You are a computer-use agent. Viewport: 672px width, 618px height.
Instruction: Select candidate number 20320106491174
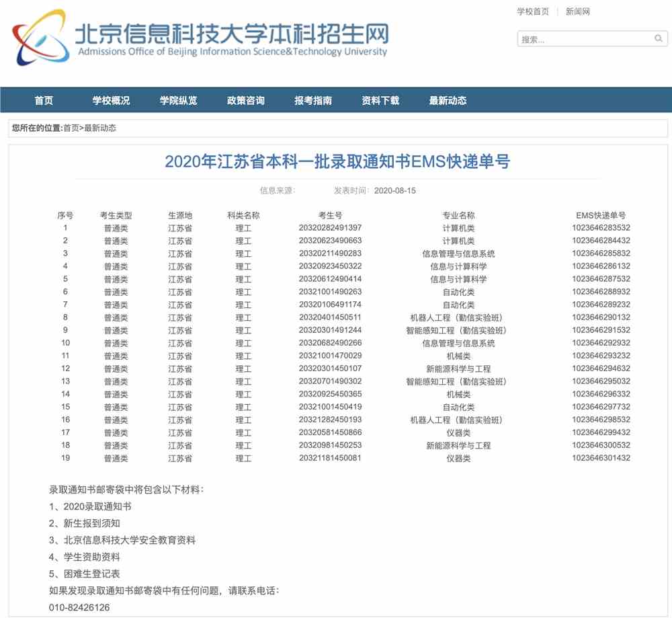[x=330, y=305]
